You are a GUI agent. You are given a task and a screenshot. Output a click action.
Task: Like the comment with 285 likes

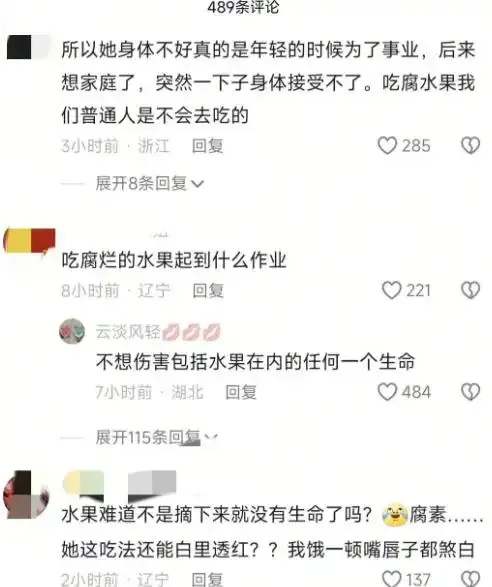[x=387, y=146]
